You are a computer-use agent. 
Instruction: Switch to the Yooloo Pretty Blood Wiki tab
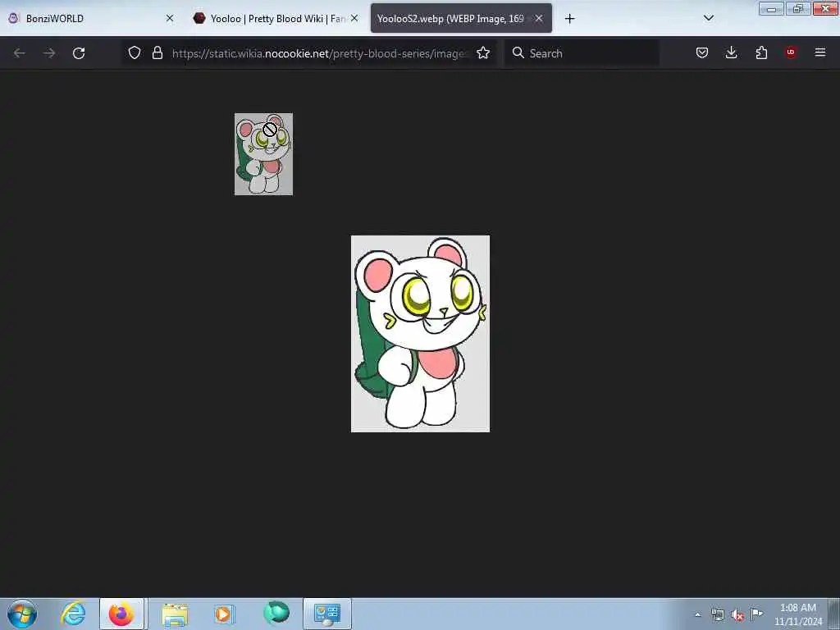click(x=276, y=18)
